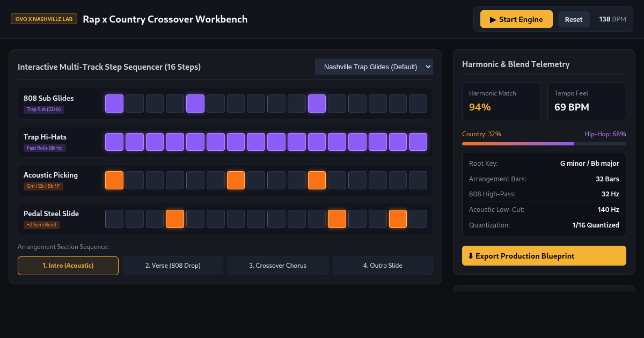
Task: Click the Country: 32% label
Action: coord(481,134)
